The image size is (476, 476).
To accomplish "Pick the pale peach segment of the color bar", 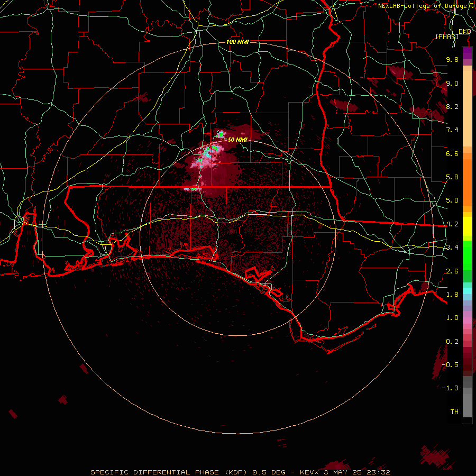I will 467,108.
